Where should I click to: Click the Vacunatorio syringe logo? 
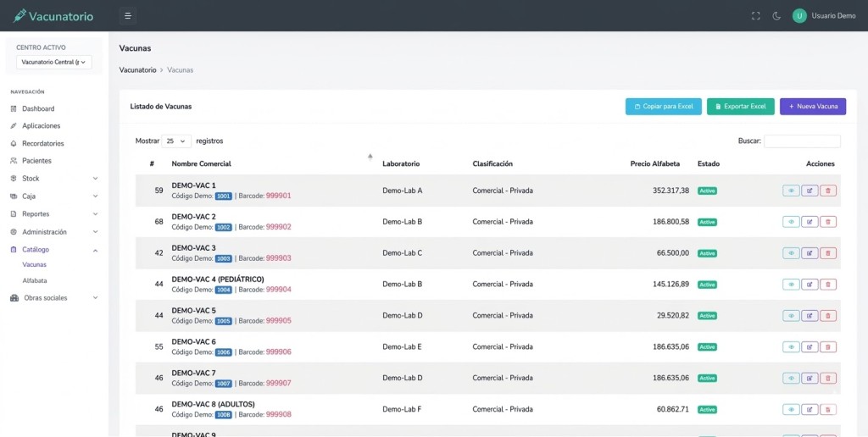pyautogui.click(x=20, y=16)
